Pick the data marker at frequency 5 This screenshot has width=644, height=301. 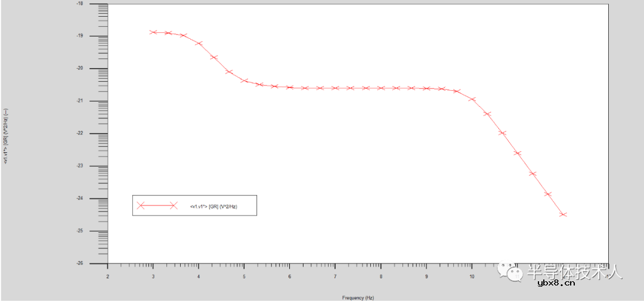(244, 81)
